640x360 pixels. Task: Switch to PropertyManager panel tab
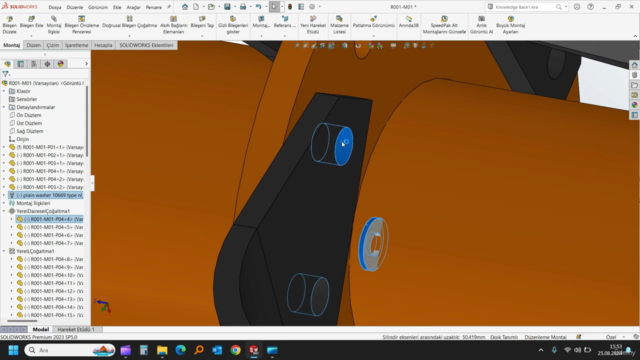point(21,64)
